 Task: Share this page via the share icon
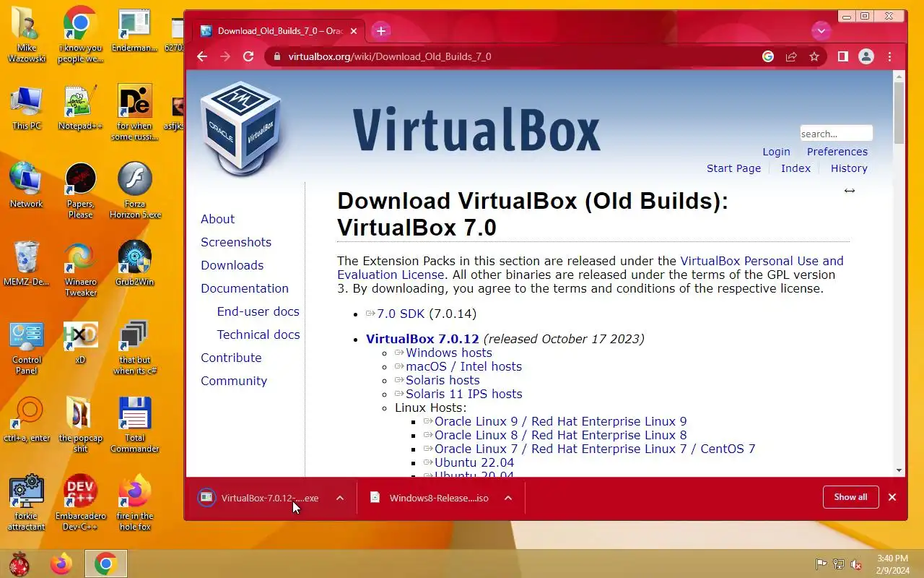tap(791, 56)
